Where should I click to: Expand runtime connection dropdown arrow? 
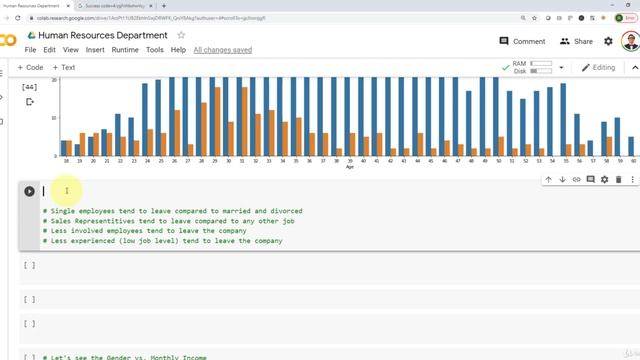coord(561,68)
